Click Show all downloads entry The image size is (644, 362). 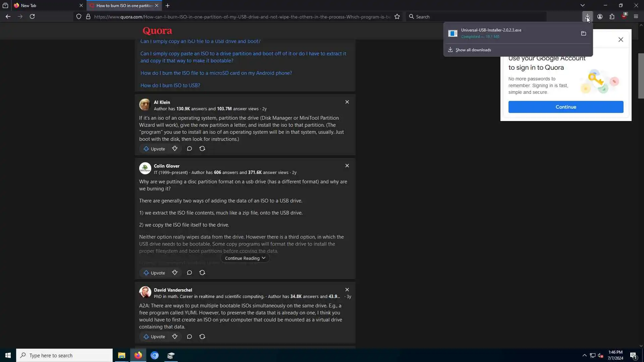(x=473, y=50)
